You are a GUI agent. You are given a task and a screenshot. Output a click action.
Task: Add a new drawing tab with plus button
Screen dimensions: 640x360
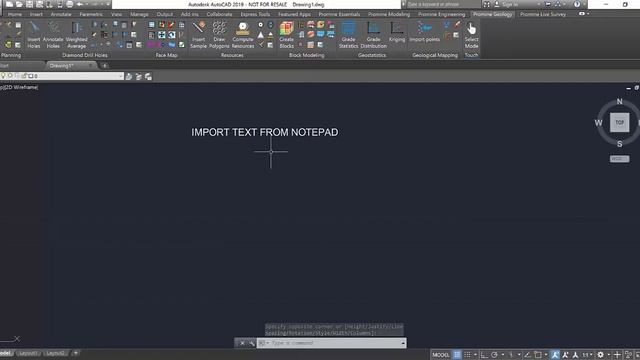point(104,65)
